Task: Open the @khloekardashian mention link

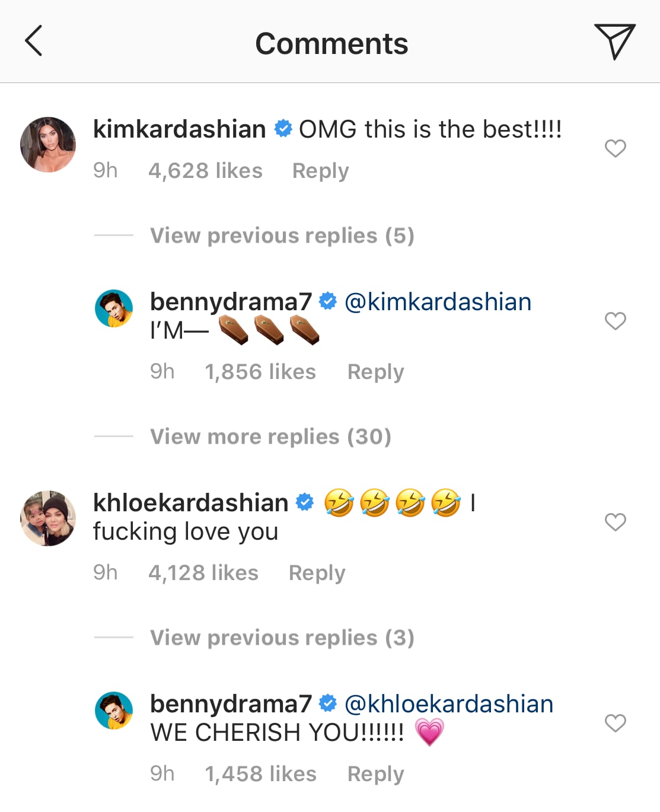Action: point(449,704)
